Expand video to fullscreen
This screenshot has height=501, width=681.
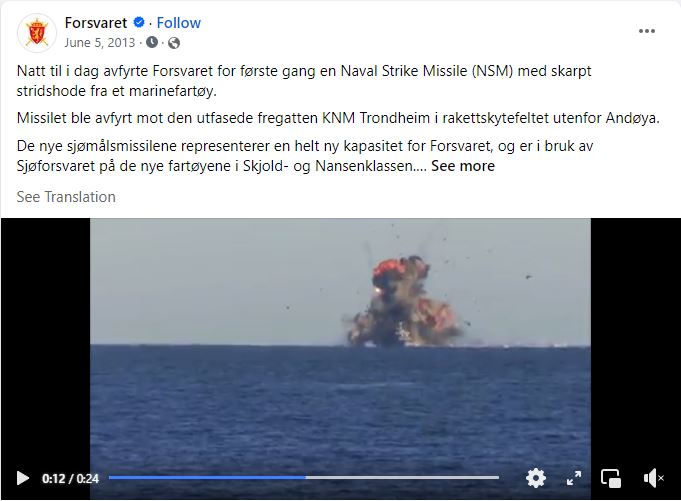tap(574, 478)
